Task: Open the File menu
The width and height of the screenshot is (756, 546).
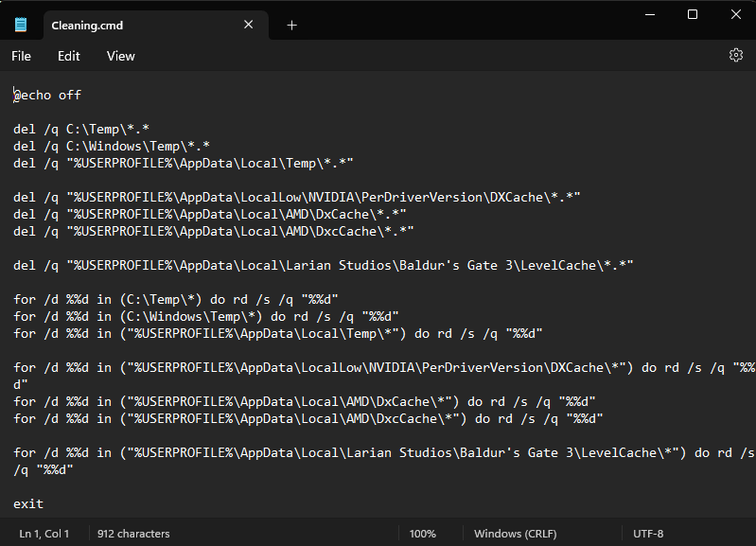Action: tap(21, 56)
